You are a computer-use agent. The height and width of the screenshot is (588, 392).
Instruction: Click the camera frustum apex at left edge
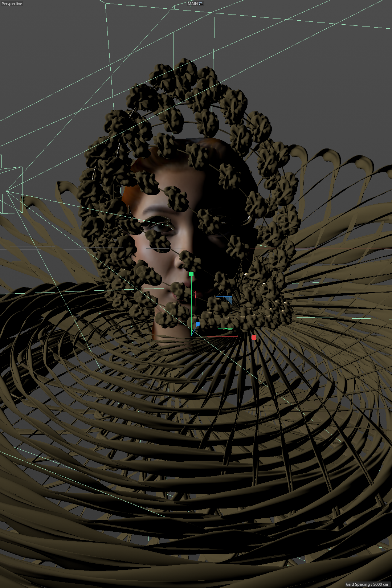click(x=6, y=191)
